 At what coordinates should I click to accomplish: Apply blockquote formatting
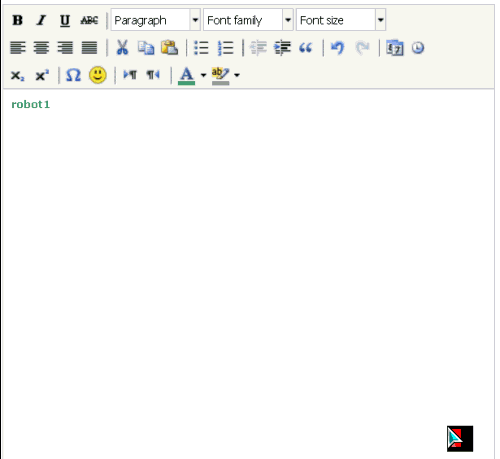point(306,48)
